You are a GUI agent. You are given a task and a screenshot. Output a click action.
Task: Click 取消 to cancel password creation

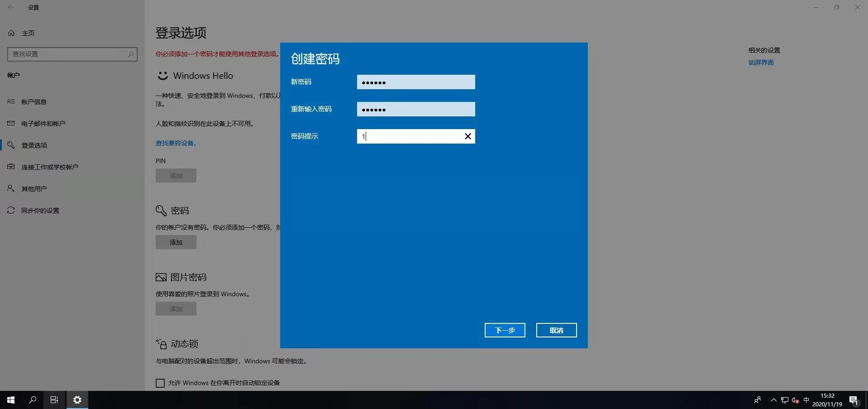[556, 330]
